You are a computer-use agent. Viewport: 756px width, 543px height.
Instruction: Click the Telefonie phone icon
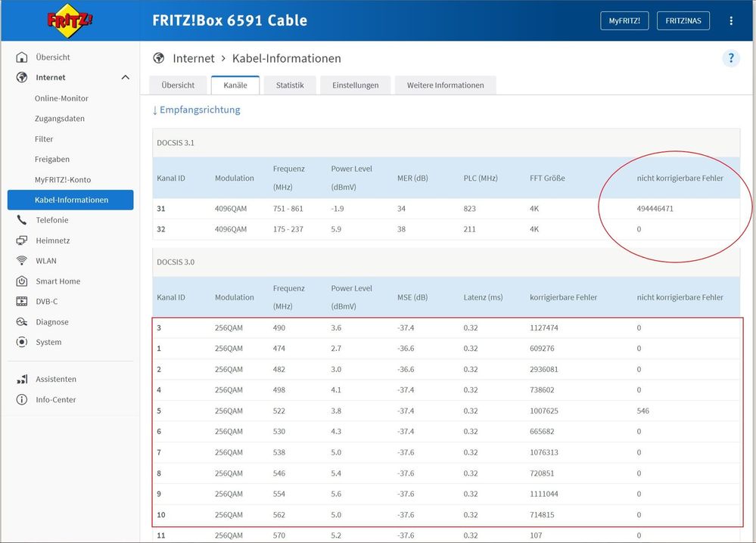(x=22, y=220)
